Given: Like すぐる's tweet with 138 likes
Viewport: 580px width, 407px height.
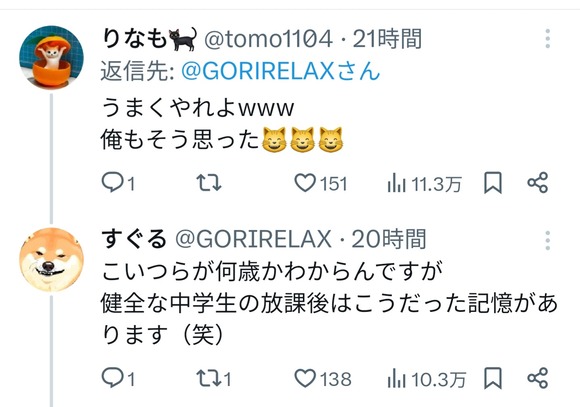Looking at the screenshot, I should click(323, 379).
